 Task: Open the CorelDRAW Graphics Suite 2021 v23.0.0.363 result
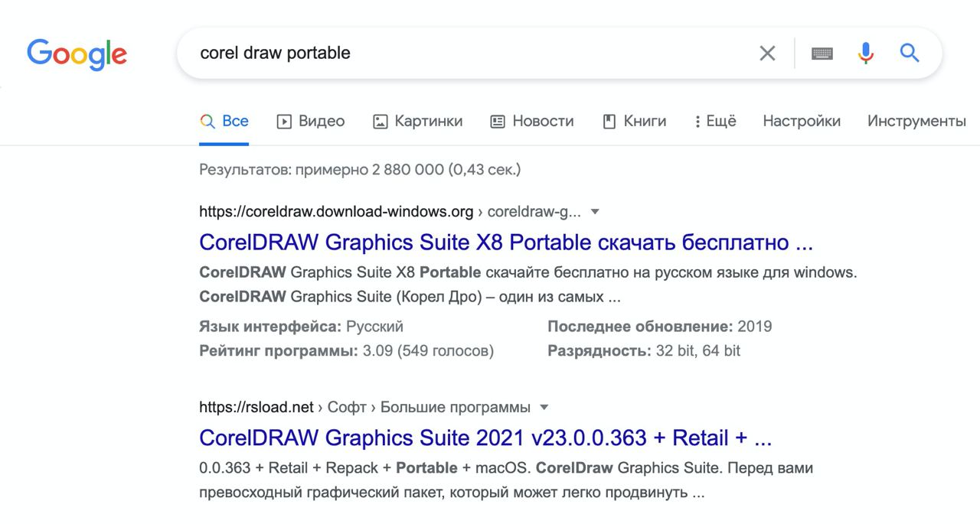coord(485,438)
